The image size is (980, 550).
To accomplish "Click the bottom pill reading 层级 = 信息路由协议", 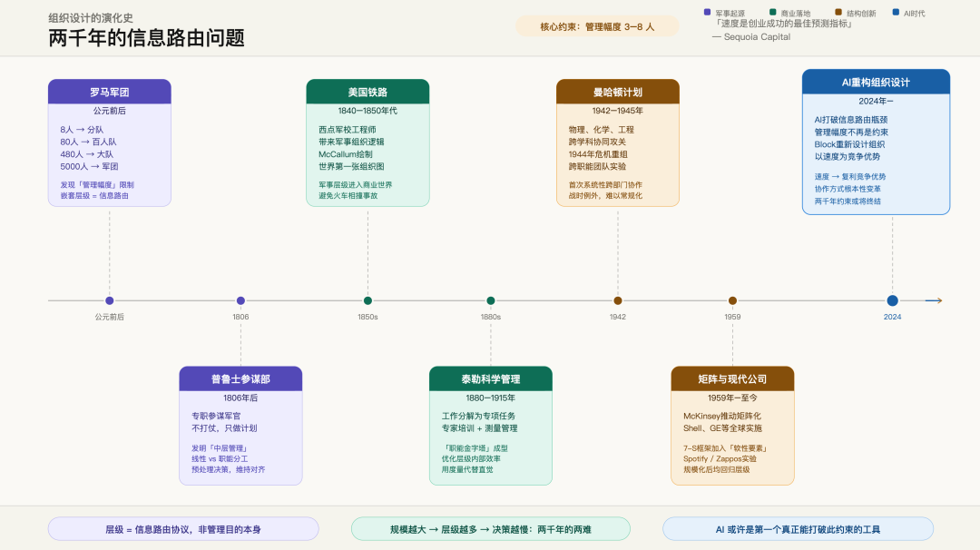I will point(181,528).
